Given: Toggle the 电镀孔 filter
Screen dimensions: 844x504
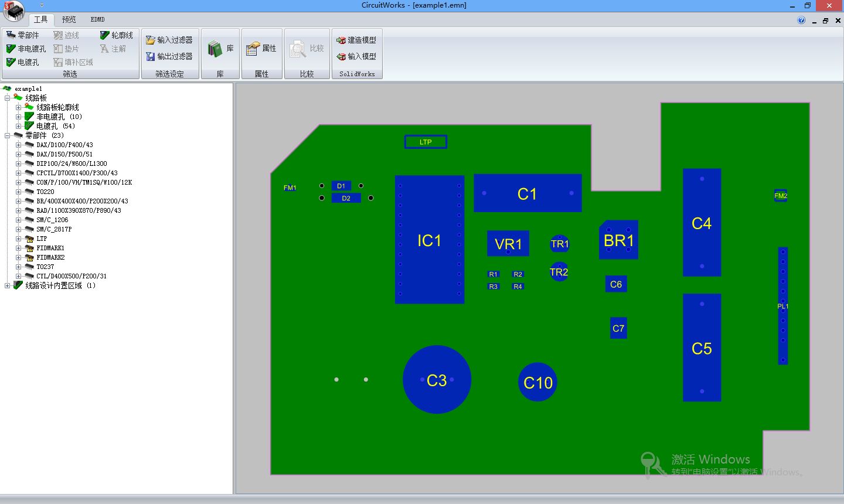Looking at the screenshot, I should (22, 62).
